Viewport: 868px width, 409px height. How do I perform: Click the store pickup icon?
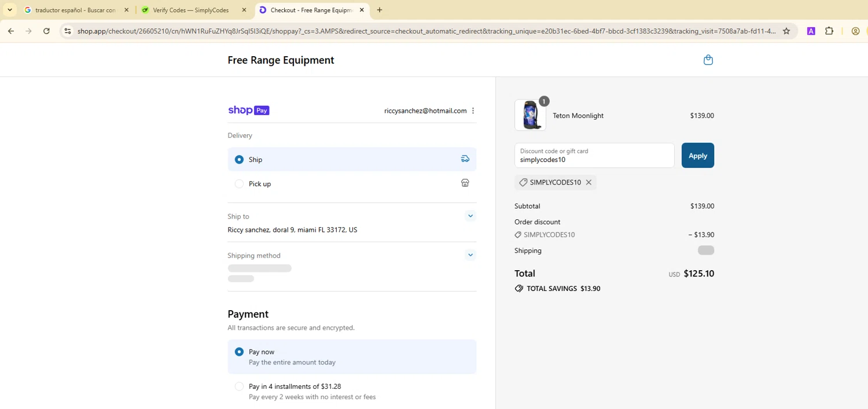click(x=465, y=183)
